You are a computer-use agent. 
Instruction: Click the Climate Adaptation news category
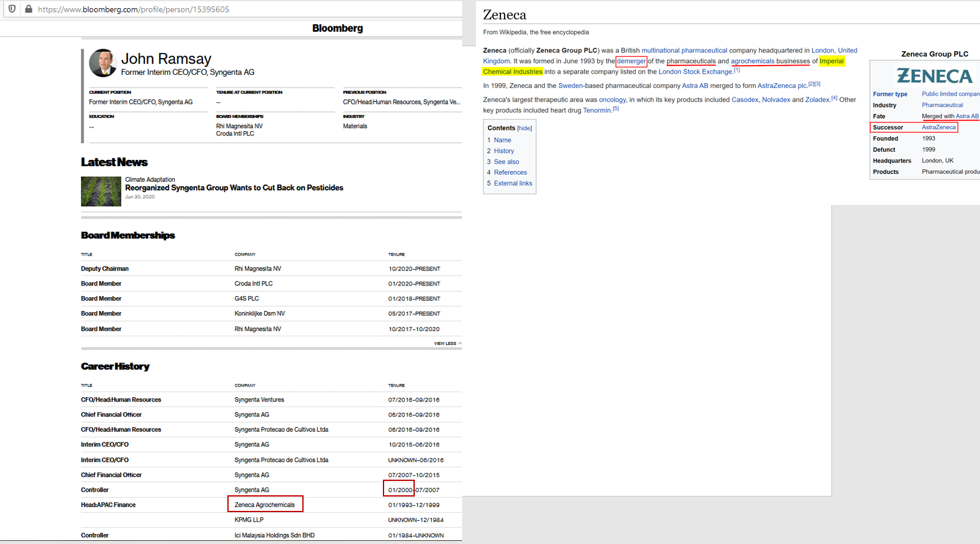[150, 179]
